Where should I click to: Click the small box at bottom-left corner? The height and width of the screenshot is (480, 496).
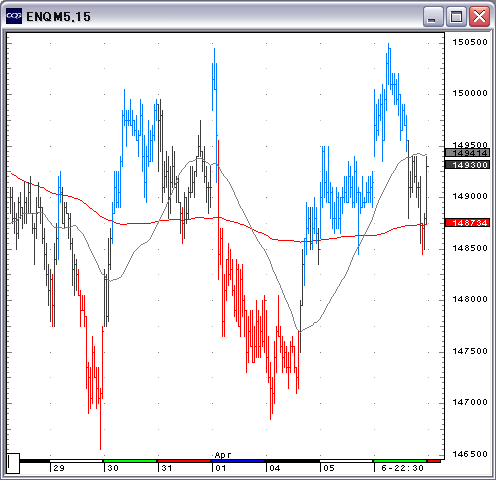[13, 463]
